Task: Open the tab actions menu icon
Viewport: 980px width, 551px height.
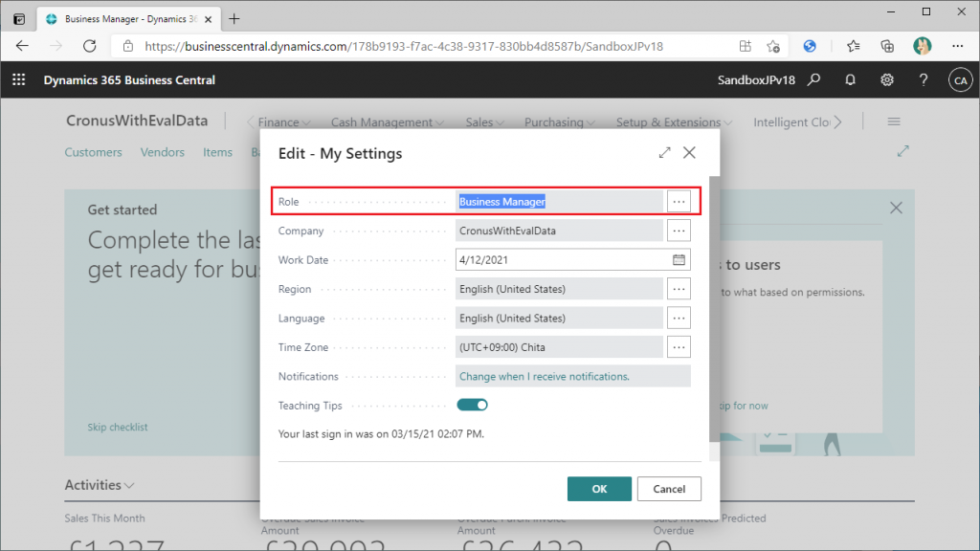Action: tap(19, 19)
